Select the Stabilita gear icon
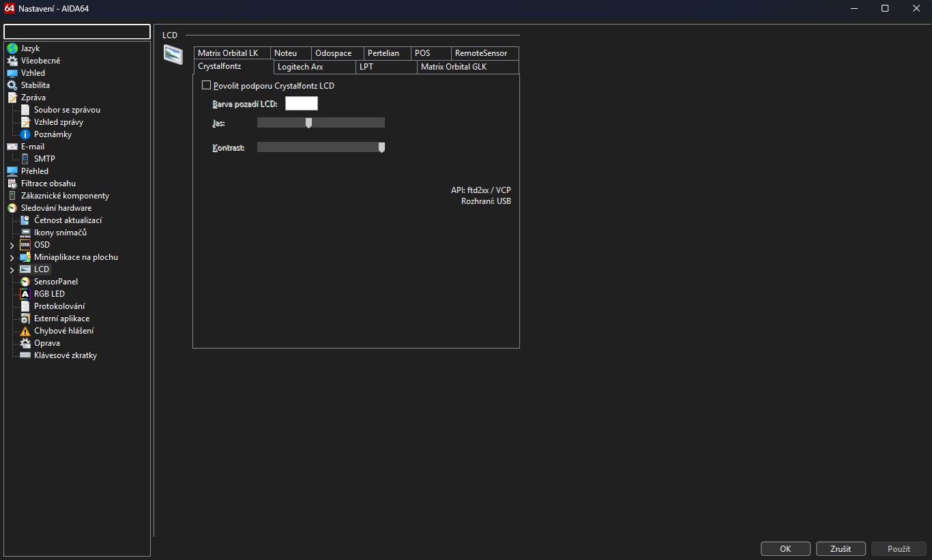 coord(12,85)
